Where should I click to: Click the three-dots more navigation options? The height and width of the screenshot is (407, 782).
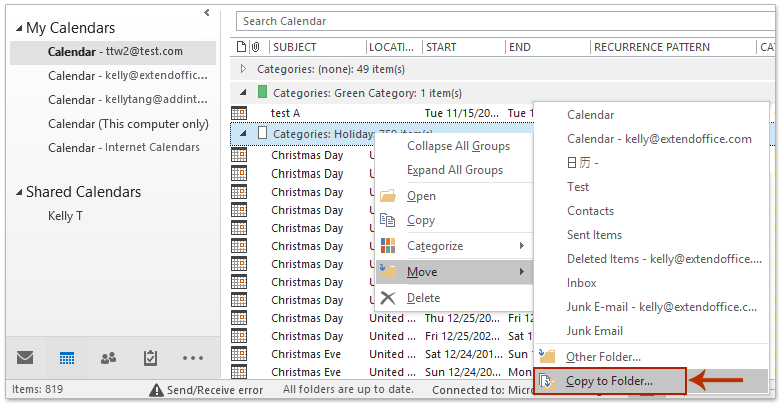192,357
